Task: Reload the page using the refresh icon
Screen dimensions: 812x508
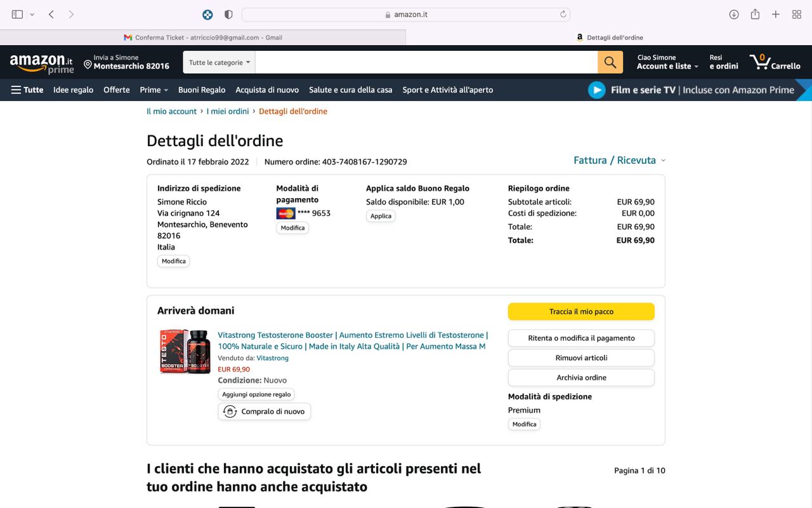Action: coord(563,14)
